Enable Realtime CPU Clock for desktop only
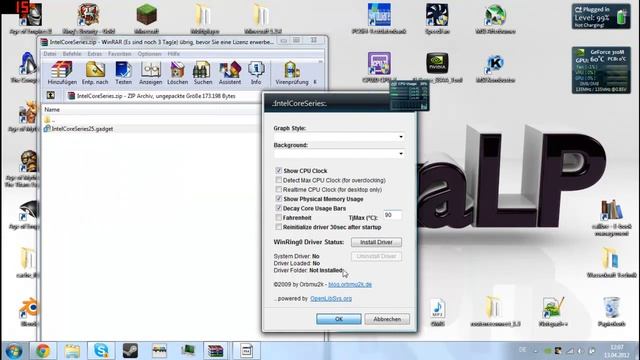Image resolution: width=640 pixels, height=360 pixels. click(x=279, y=189)
